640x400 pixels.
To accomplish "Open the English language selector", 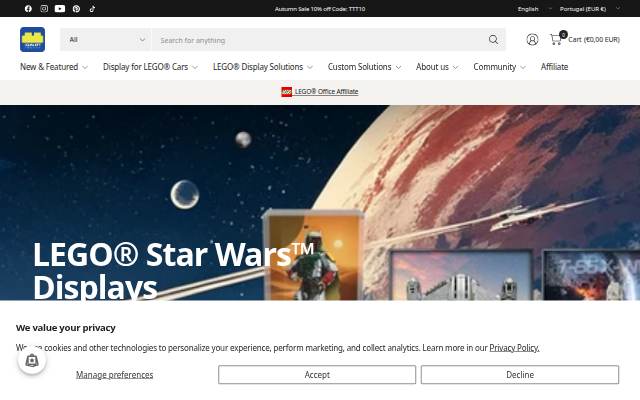I will pos(534,9).
